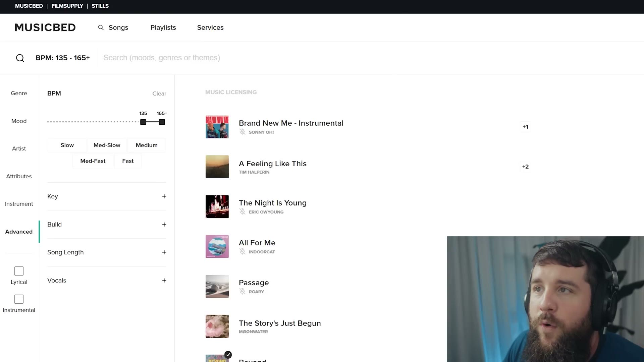Open the Attributes filter tab
The image size is (644, 362).
click(19, 176)
